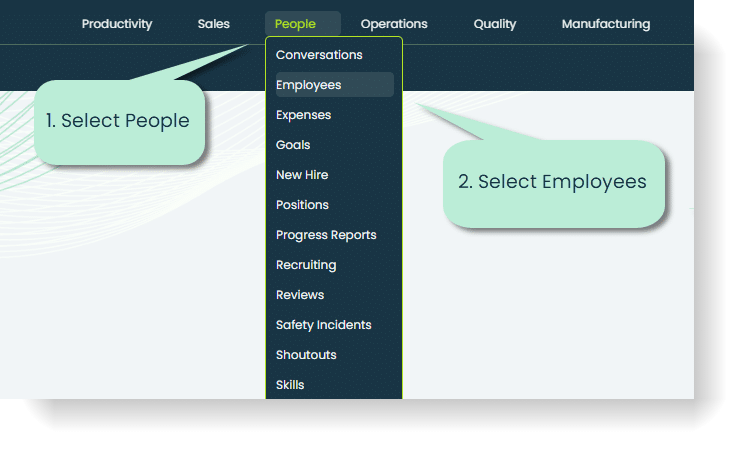Choose Expenses menu entry
This screenshot has width=749, height=454.
pyautogui.click(x=303, y=115)
